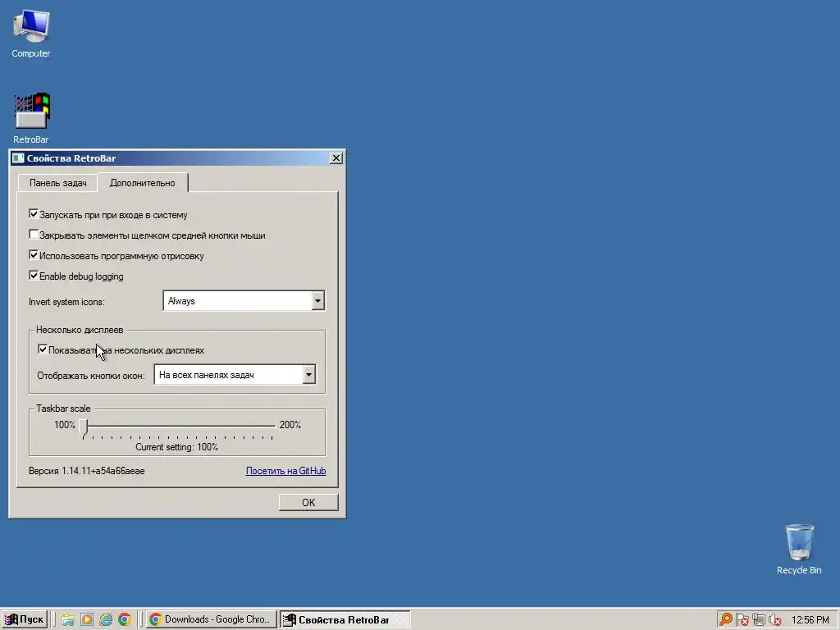Click the Current setting: 100% label
This screenshot has height=630, width=840.
pyautogui.click(x=177, y=447)
